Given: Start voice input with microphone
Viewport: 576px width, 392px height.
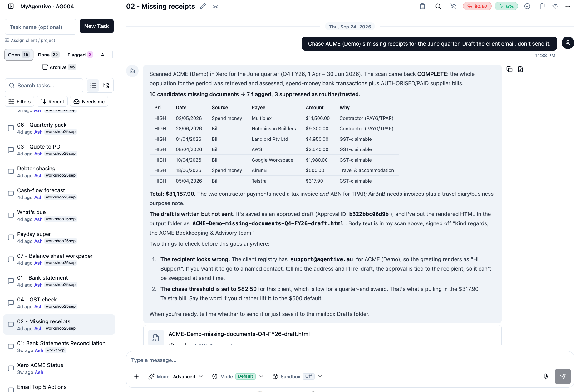Looking at the screenshot, I should click(x=546, y=376).
